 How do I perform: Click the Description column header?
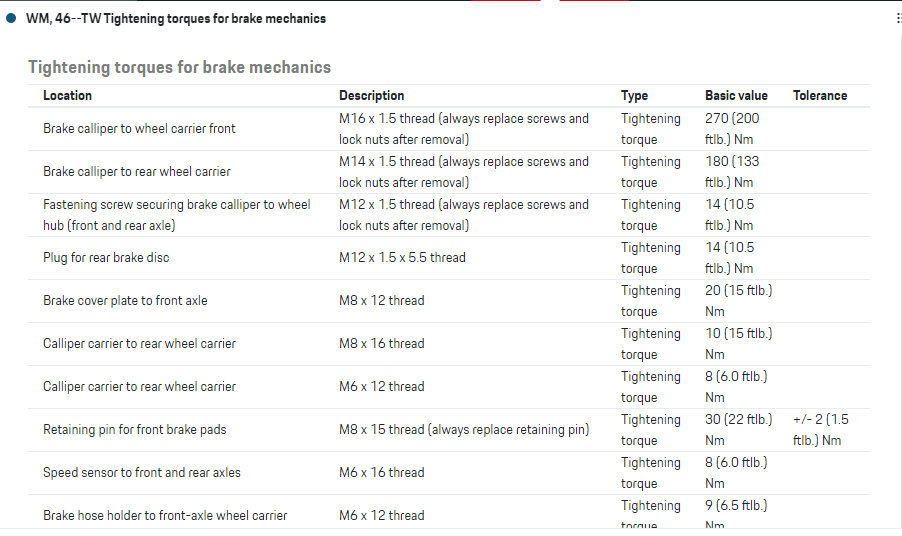371,96
